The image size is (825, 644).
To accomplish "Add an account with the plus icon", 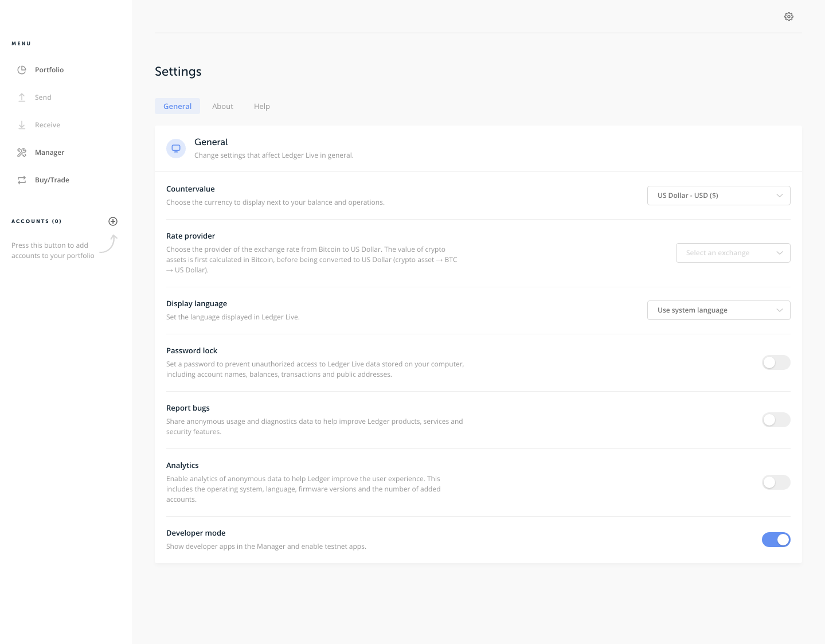I will pos(113,221).
